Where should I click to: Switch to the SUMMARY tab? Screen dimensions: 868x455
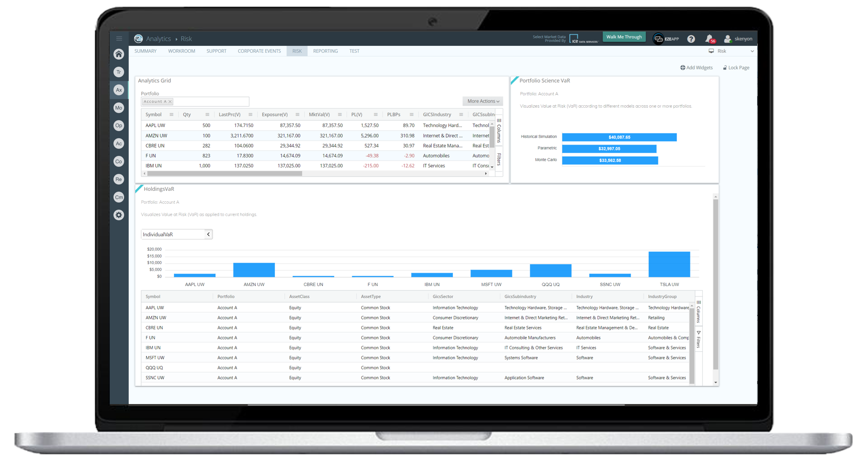(146, 51)
